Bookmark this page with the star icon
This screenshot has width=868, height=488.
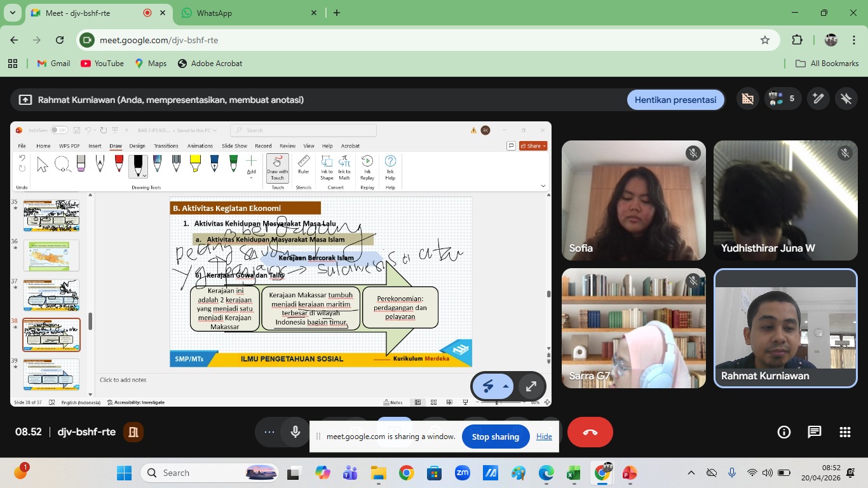pyautogui.click(x=765, y=40)
